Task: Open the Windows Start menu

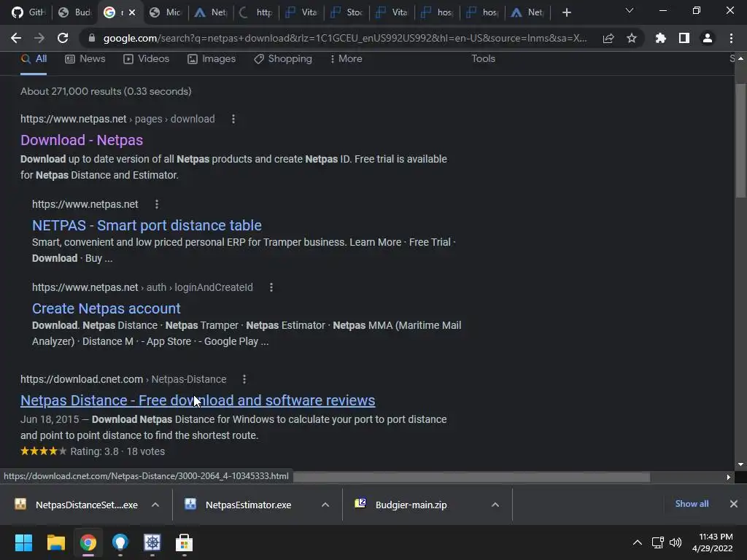Action: tap(23, 542)
